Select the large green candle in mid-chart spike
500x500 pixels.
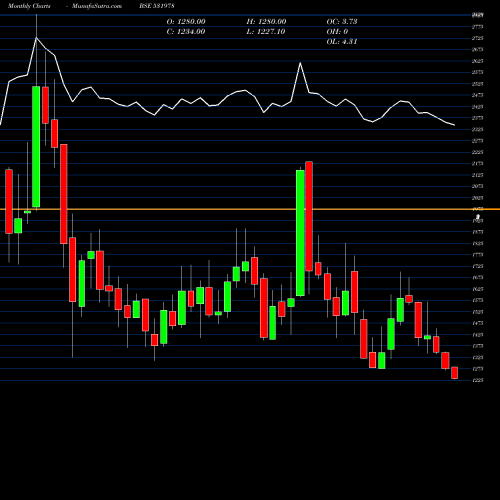[x=300, y=233]
